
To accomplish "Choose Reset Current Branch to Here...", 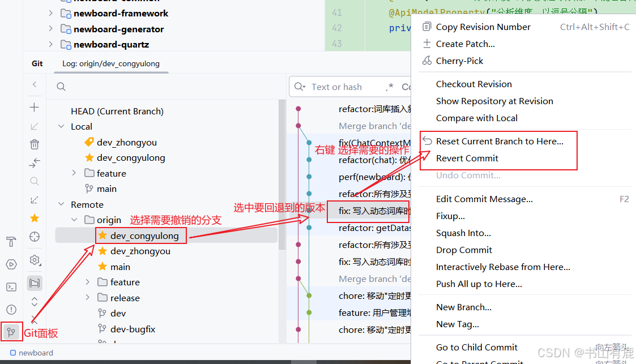I will [498, 141].
